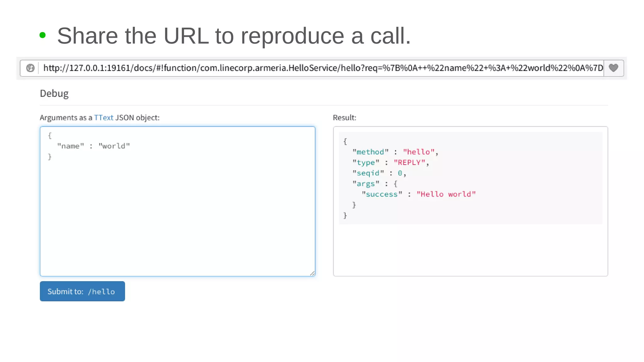The image size is (644, 362).
Task: Click the heart bookmark icon
Action: click(613, 68)
